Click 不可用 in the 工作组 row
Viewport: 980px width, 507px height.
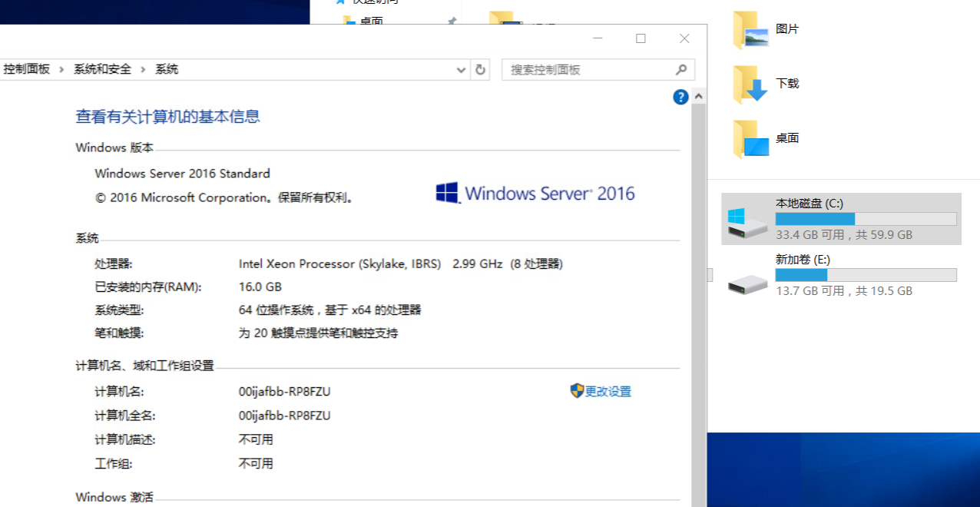tap(256, 463)
